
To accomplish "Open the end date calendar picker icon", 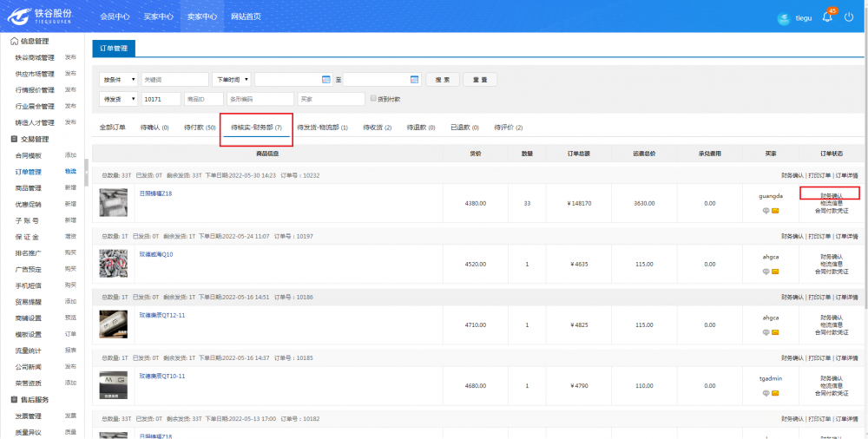I will point(415,79).
